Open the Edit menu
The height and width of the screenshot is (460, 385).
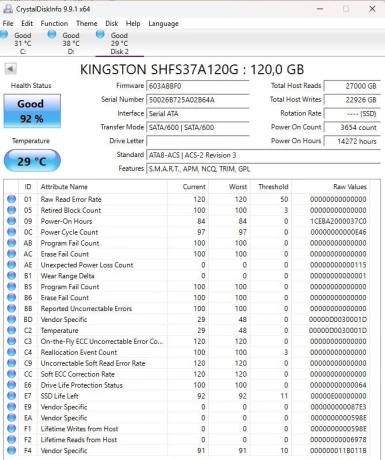click(27, 24)
